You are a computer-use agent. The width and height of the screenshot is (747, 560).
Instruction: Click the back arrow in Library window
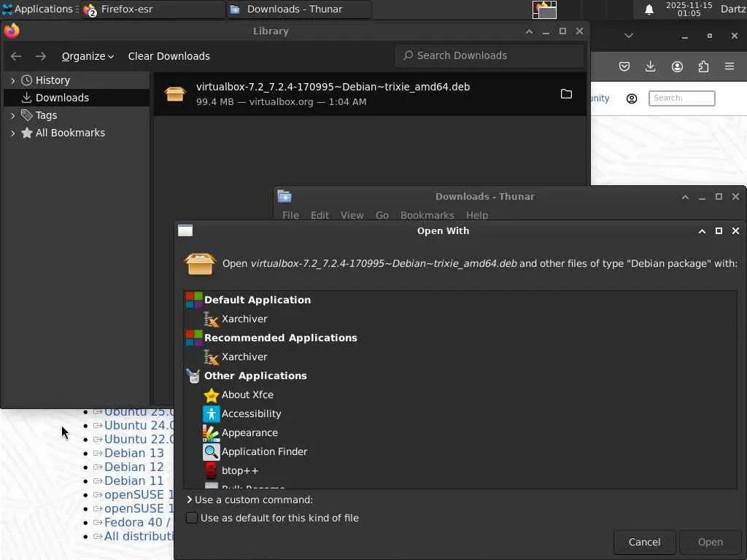click(16, 56)
